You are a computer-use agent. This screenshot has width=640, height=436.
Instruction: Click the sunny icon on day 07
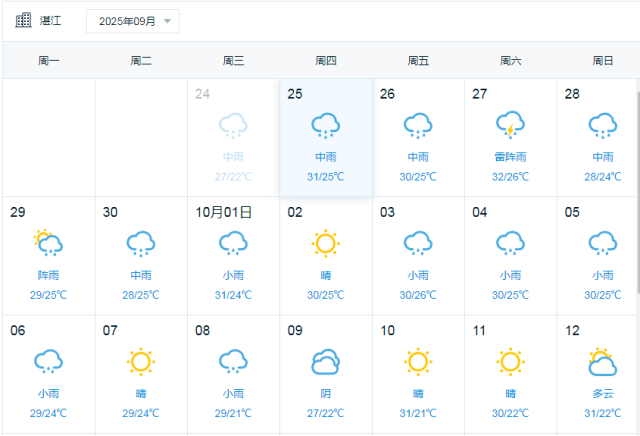141,362
